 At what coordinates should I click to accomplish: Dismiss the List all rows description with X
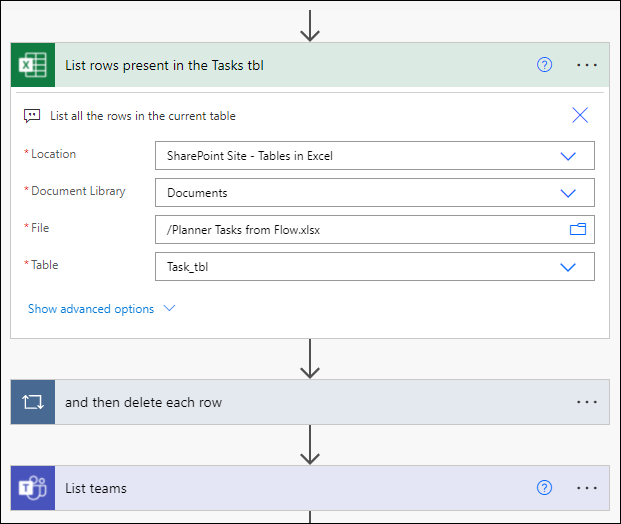[x=580, y=115]
